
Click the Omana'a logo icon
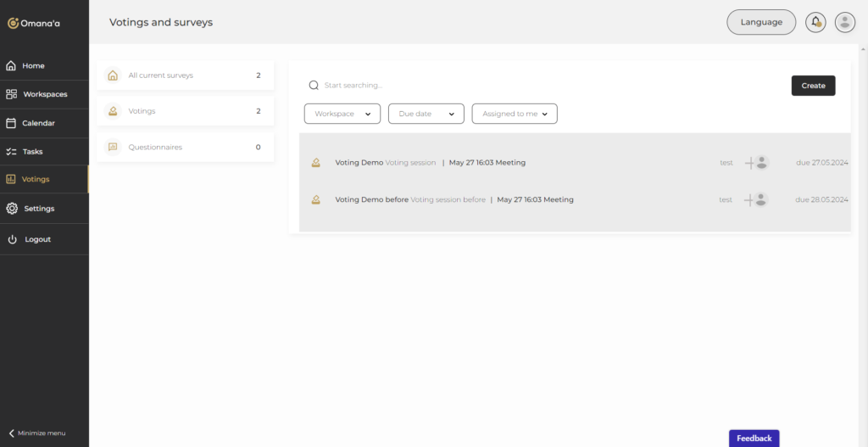(13, 23)
